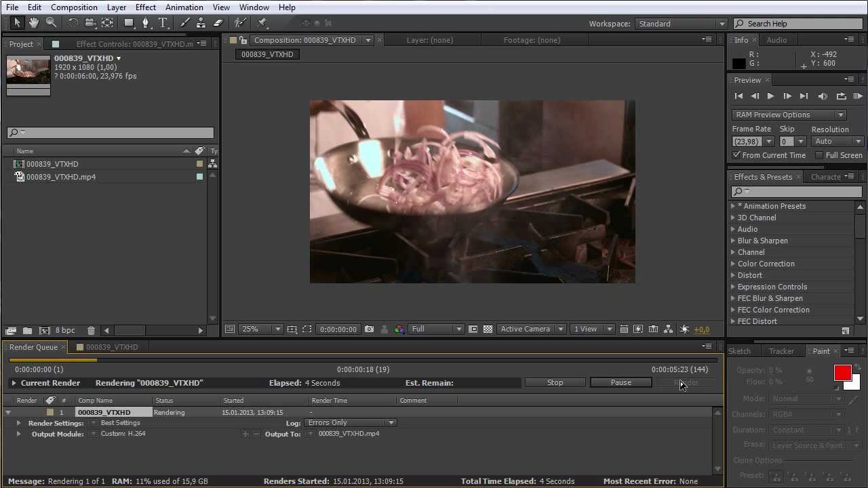Click the red foreground color swatch
This screenshot has width=868, height=488.
(x=842, y=373)
